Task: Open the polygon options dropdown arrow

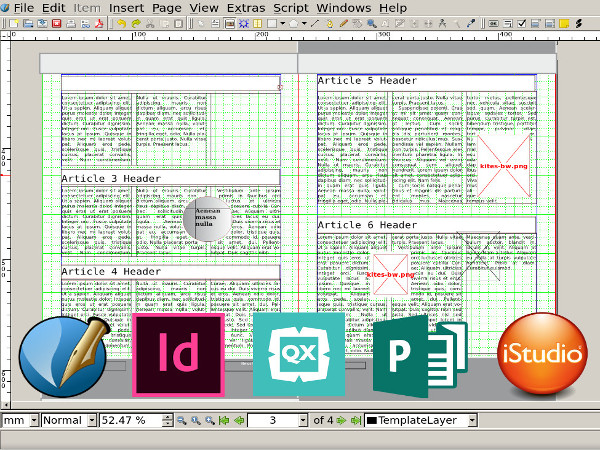Action: (x=304, y=24)
